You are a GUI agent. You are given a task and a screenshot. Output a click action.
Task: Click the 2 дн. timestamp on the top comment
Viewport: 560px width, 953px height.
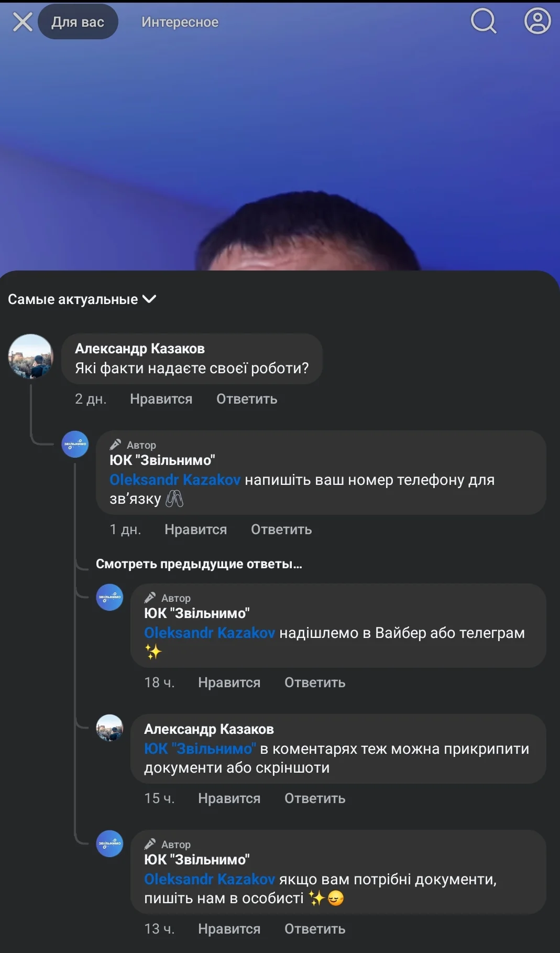point(91,399)
